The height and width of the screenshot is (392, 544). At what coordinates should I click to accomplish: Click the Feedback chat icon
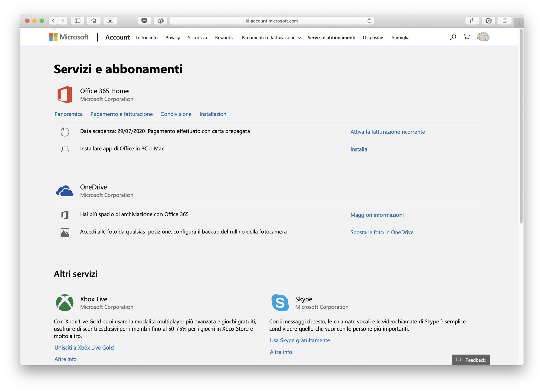(x=458, y=360)
